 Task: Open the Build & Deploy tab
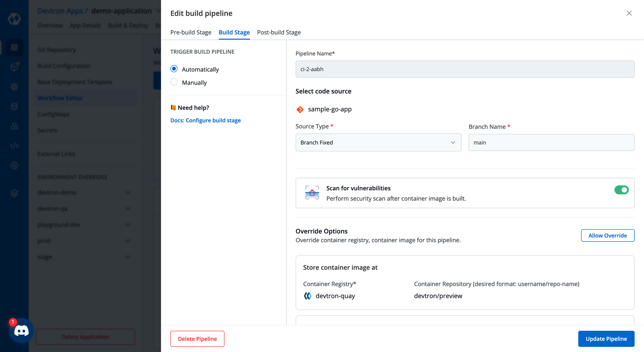(128, 25)
